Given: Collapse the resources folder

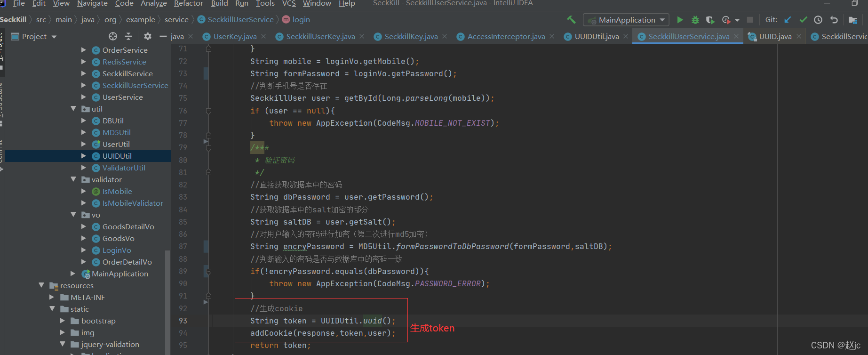Looking at the screenshot, I should pos(41,285).
